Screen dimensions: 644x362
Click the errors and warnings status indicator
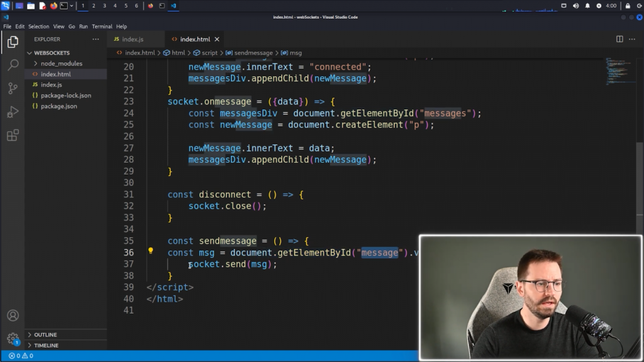(x=21, y=356)
